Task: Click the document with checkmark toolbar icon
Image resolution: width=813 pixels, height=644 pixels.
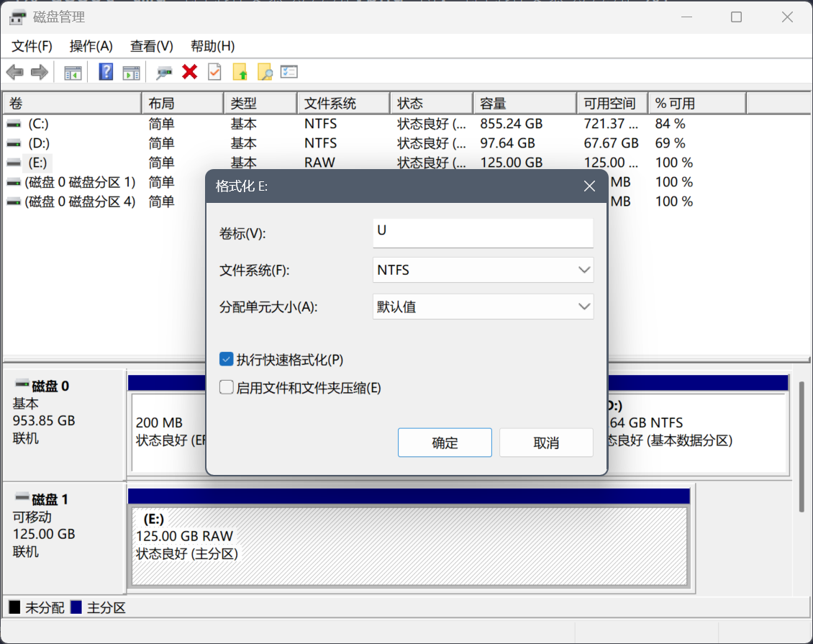Action: pos(214,72)
